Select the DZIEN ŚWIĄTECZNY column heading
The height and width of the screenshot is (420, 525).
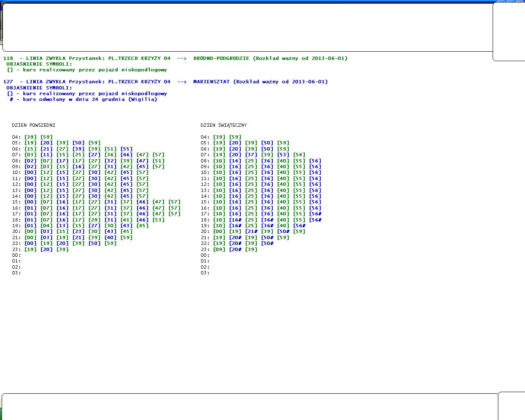(x=224, y=125)
